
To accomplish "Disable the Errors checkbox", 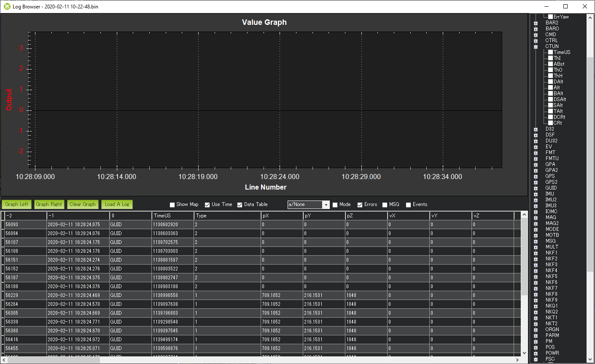I will (359, 204).
